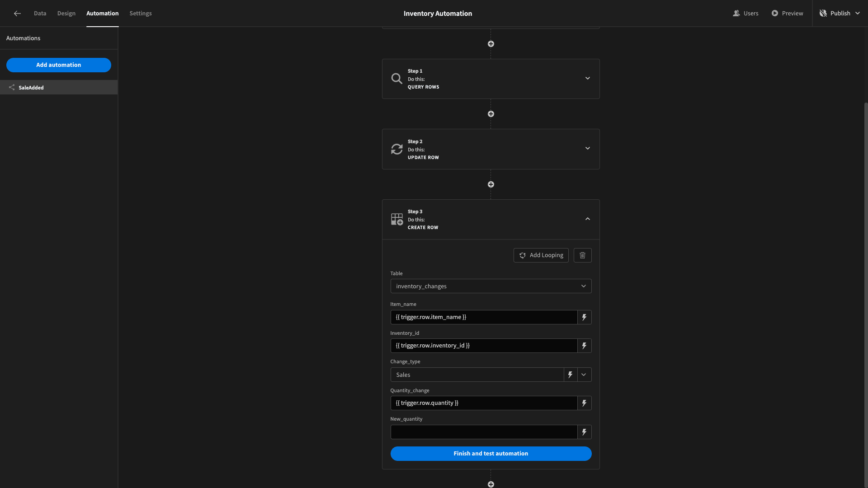Switch to the Design tab
This screenshot has width=868, height=488.
tap(66, 14)
